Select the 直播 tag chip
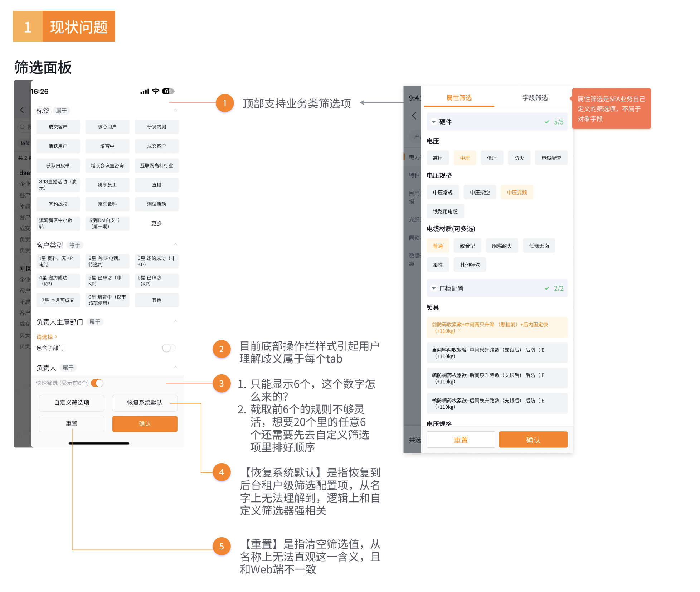700x592 pixels. coord(156,185)
